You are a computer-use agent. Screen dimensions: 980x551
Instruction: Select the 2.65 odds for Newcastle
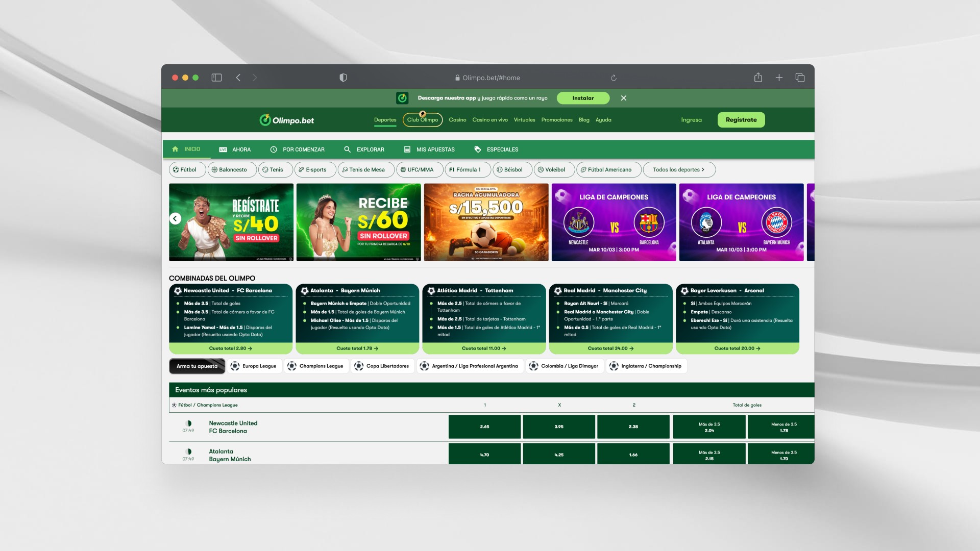(x=484, y=427)
